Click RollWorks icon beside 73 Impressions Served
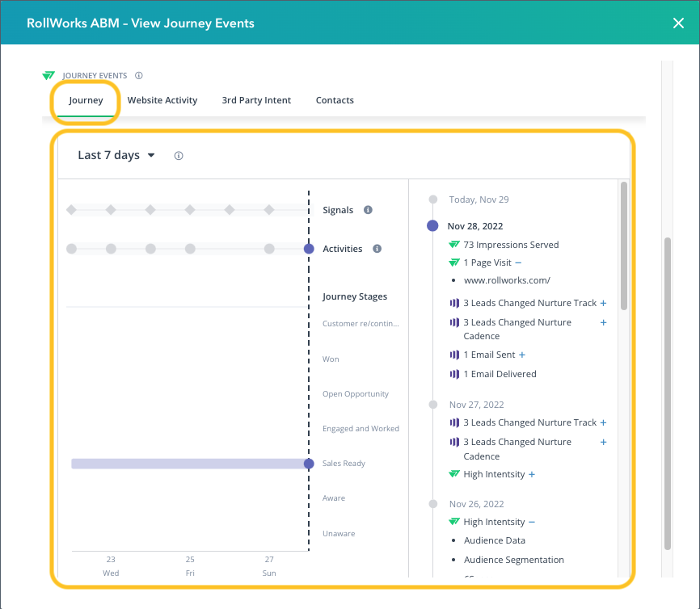 tap(454, 245)
